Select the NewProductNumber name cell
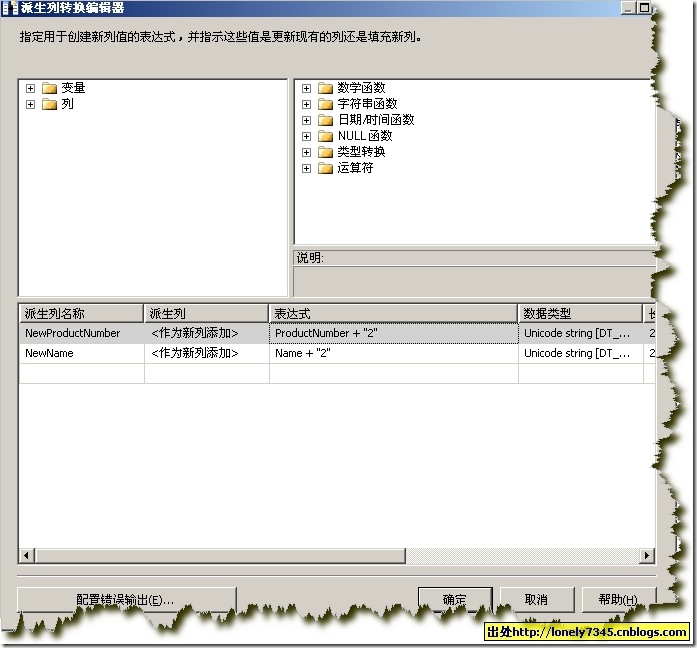Viewport: 697px width, 648px height. pyautogui.click(x=81, y=333)
